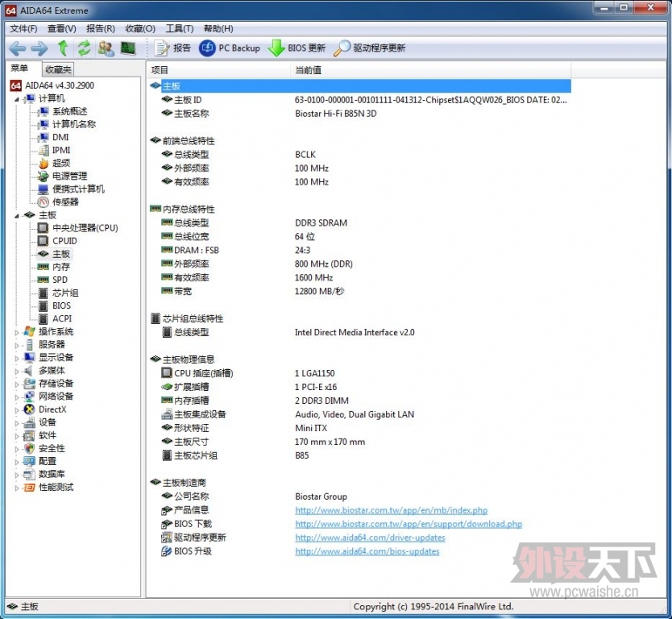Click the flame icon for 超频
The height and width of the screenshot is (619, 672).
point(44,164)
